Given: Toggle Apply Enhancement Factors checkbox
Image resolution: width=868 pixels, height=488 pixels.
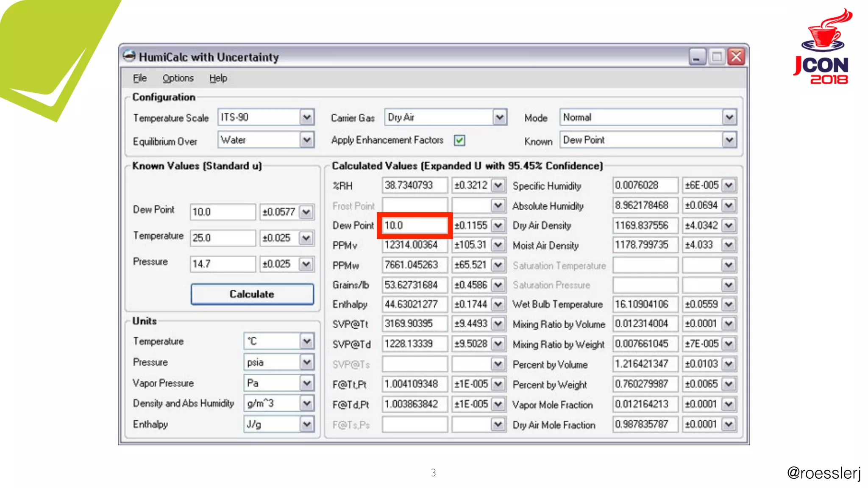Looking at the screenshot, I should (459, 140).
